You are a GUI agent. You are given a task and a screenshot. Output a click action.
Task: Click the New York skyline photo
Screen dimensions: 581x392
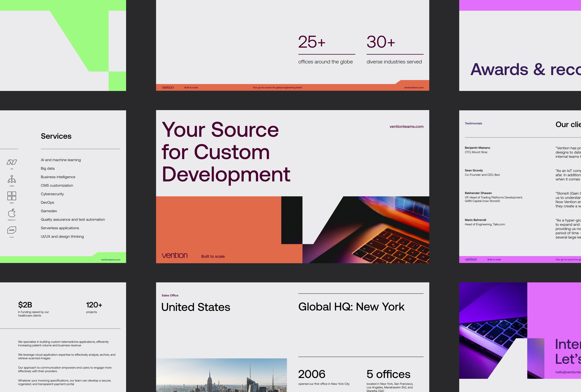pyautogui.click(x=221, y=375)
